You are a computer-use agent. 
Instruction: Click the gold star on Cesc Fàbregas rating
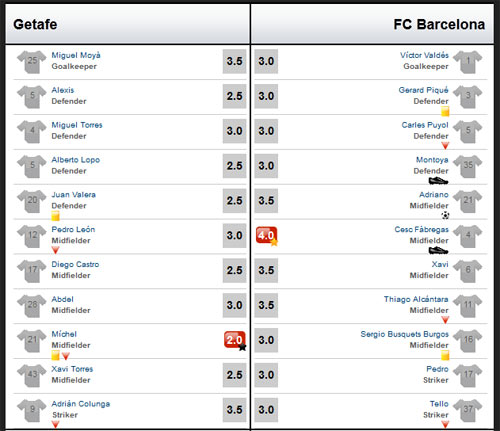274,242
